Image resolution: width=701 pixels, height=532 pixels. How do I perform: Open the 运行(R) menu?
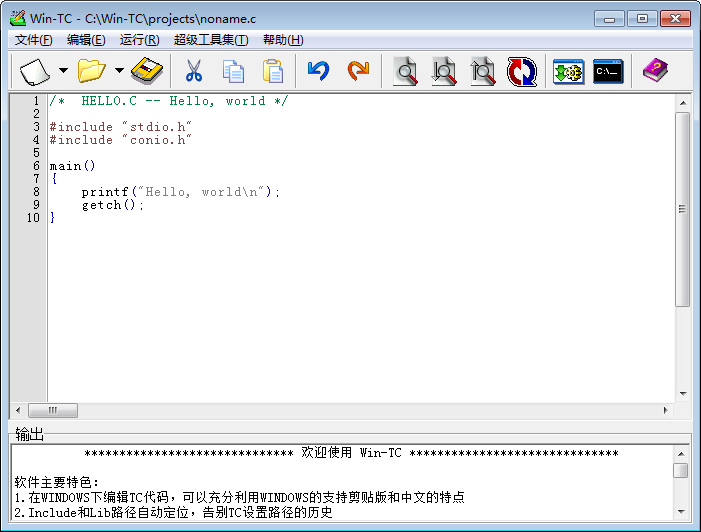(x=139, y=40)
